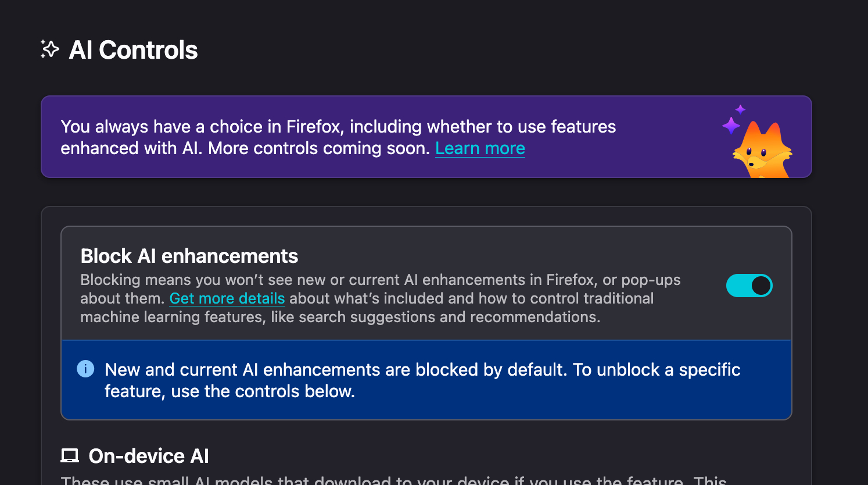This screenshot has width=868, height=485.
Task: Click the laptop icon beside On-device AI
Action: (x=70, y=456)
